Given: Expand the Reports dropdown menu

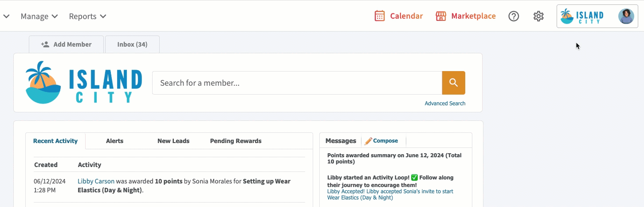Looking at the screenshot, I should [87, 16].
